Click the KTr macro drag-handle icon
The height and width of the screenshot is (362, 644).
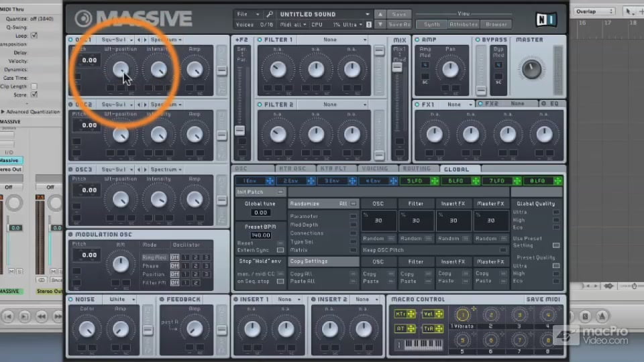(411, 314)
